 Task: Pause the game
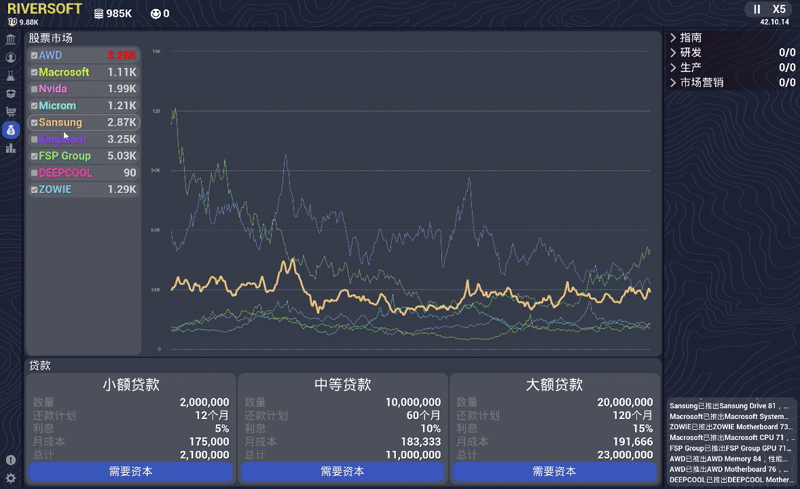point(757,9)
